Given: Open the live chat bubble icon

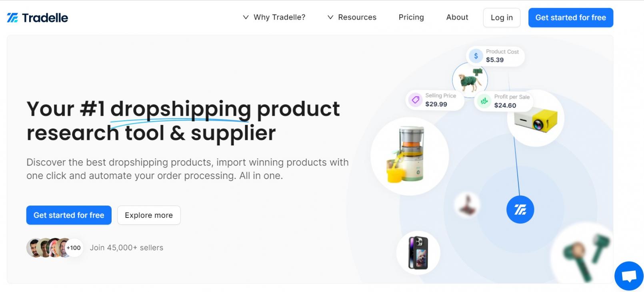Looking at the screenshot, I should coord(629,276).
